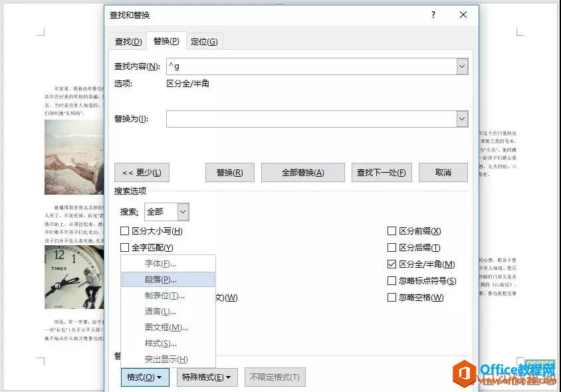This screenshot has height=392, width=561.
Task: Open the 查找内容 history dropdown arrow
Action: click(x=463, y=66)
